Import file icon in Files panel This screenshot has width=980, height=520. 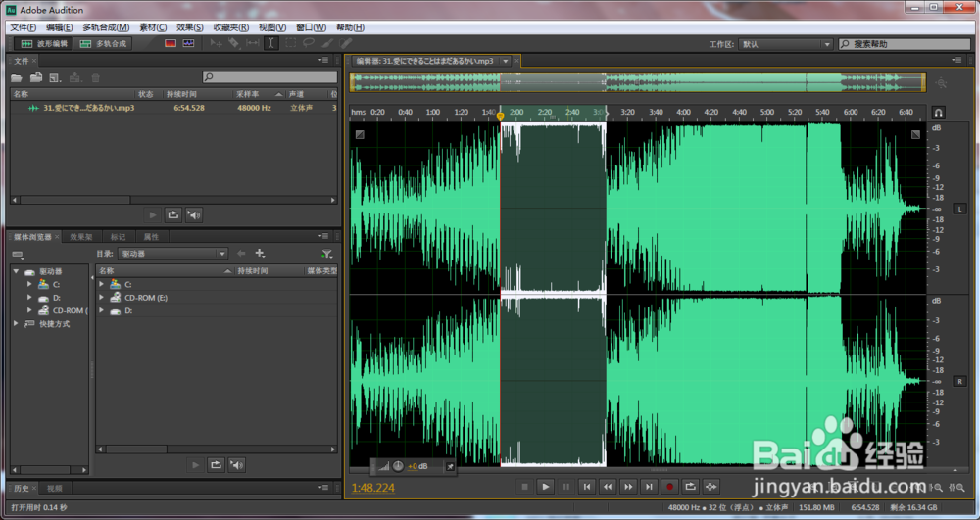36,78
